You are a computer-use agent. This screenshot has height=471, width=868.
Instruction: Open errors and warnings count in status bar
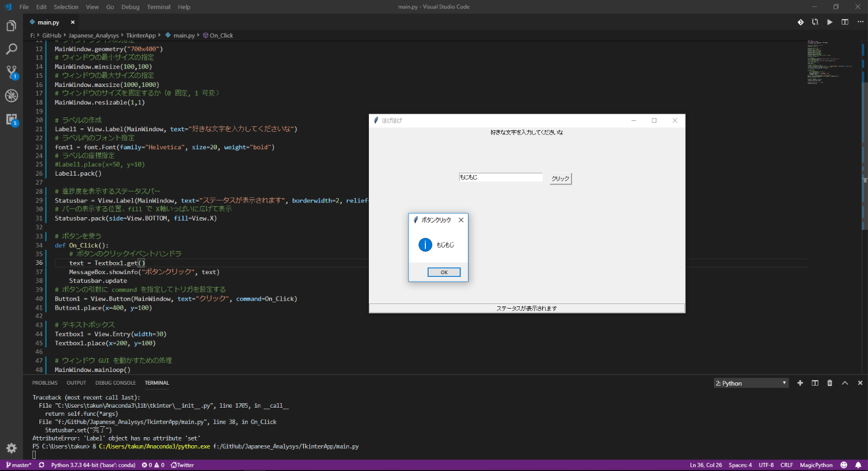click(153, 465)
